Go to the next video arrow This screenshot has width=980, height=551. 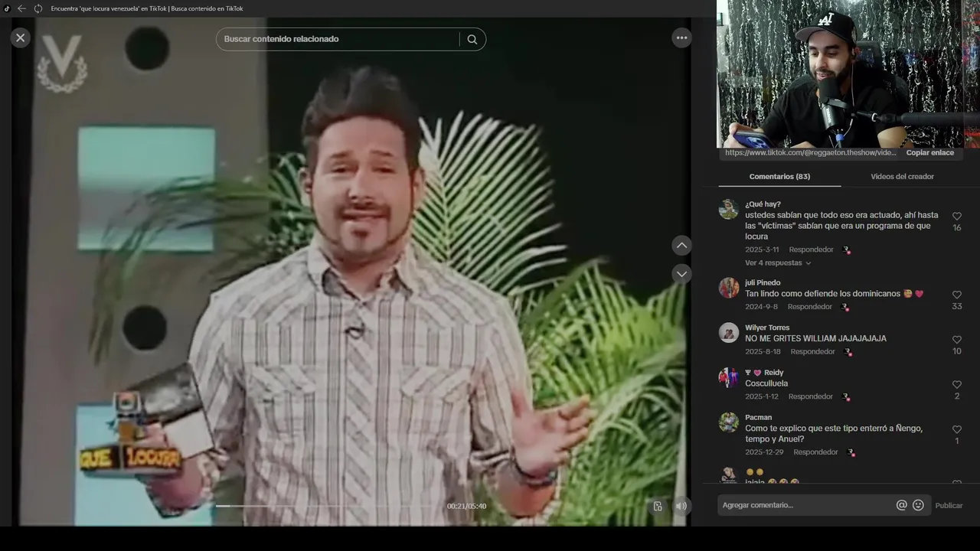click(681, 274)
